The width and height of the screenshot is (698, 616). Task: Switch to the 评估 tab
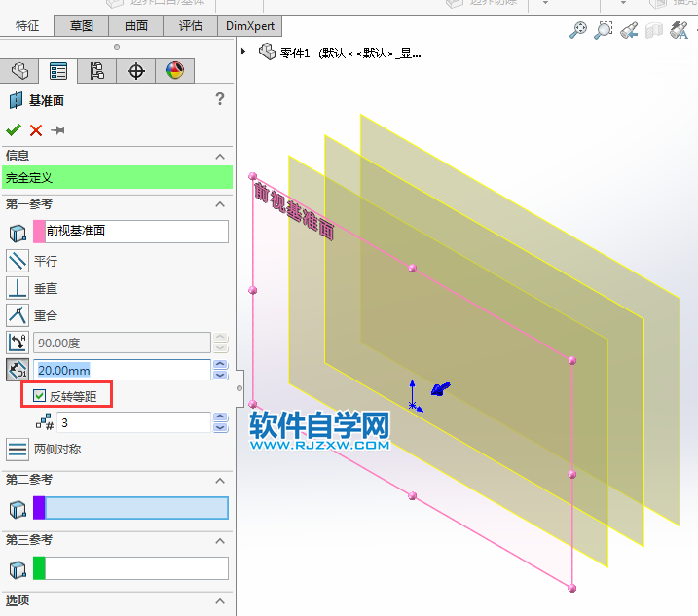[x=191, y=26]
